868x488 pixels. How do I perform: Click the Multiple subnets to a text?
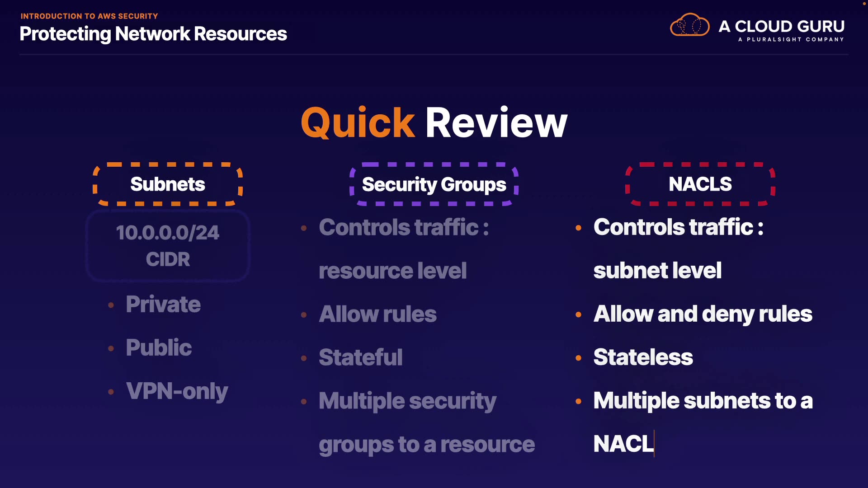(703, 401)
